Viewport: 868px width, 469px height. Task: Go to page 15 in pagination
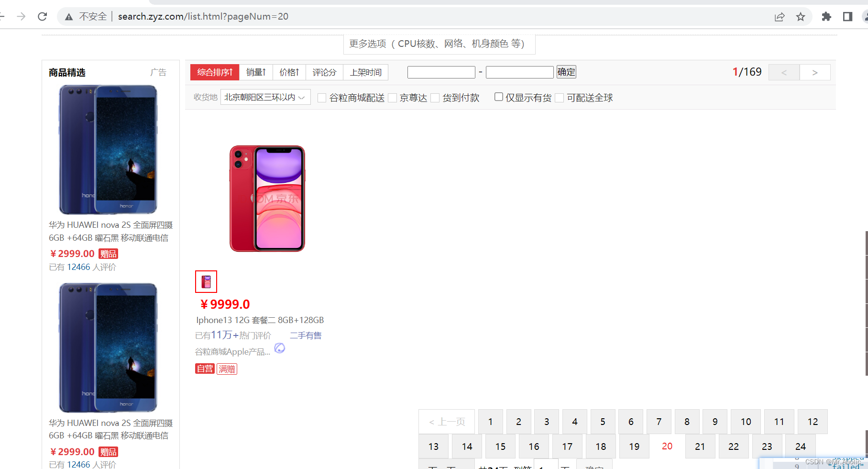[501, 447]
